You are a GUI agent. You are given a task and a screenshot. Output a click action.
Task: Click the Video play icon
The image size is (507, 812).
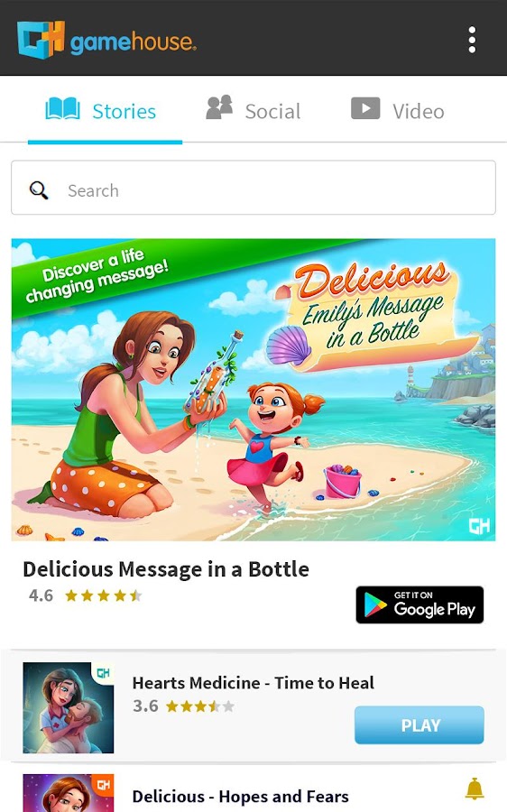pyautogui.click(x=365, y=108)
